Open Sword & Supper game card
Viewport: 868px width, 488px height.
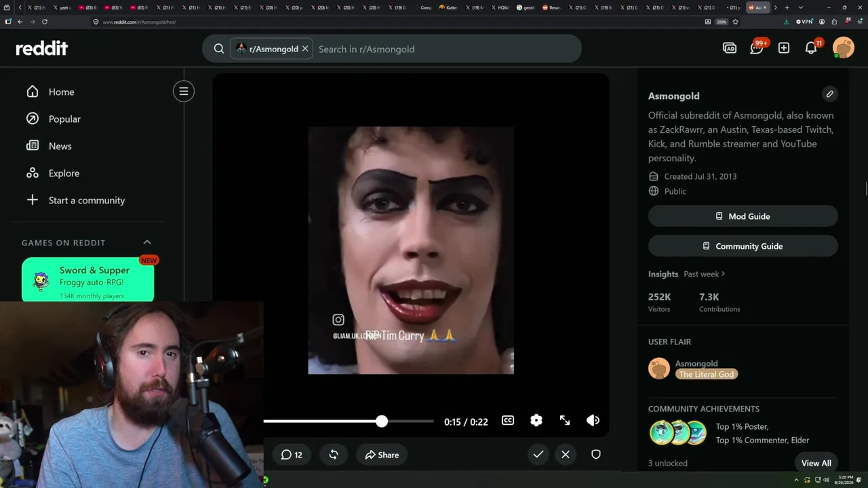[x=88, y=279]
